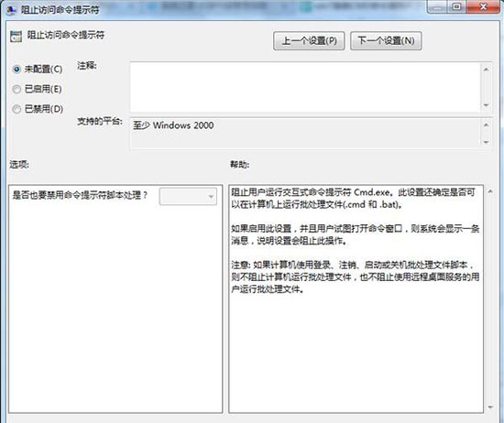Image resolution: width=504 pixels, height=423 pixels.
Task: Open the script processing dropdown
Action: 188,196
